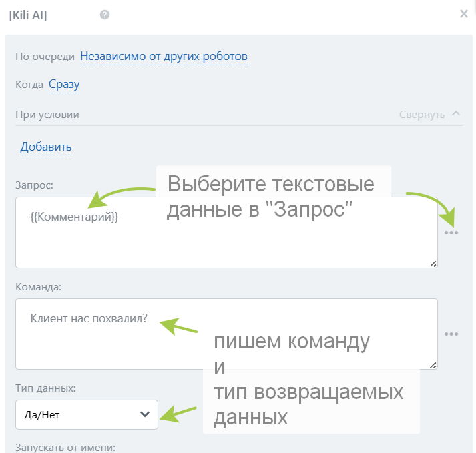Image resolution: width=476 pixels, height=453 pixels.
Task: Grab the resize handle of Запрос textarea
Action: click(433, 264)
